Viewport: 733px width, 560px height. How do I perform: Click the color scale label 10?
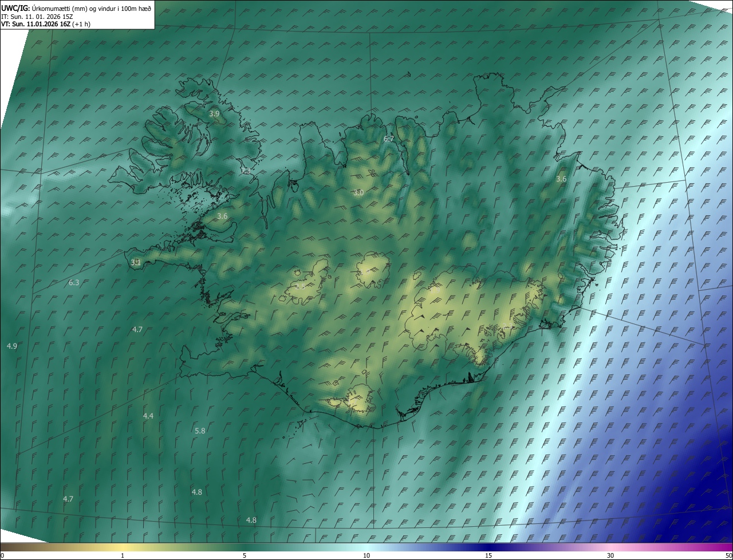(366, 556)
